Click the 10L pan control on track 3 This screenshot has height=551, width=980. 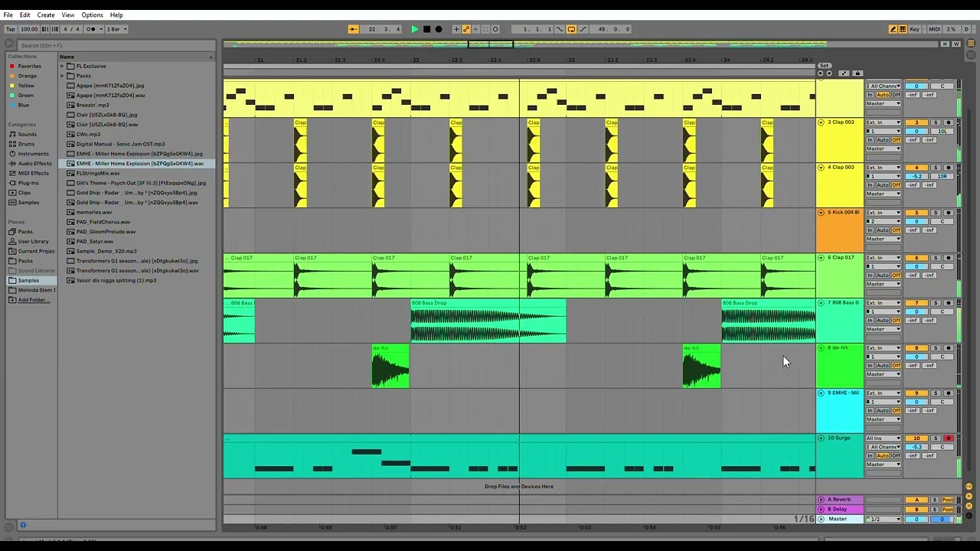click(942, 131)
